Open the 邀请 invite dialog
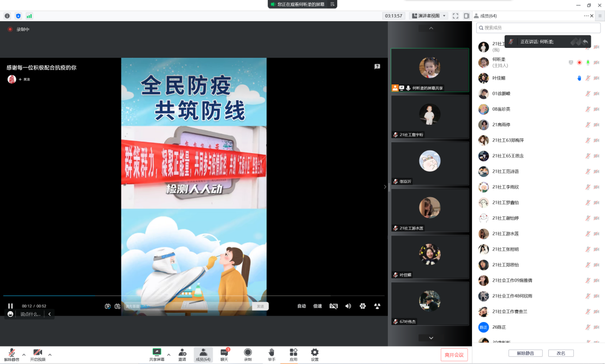This screenshot has height=364, width=605. point(182,354)
